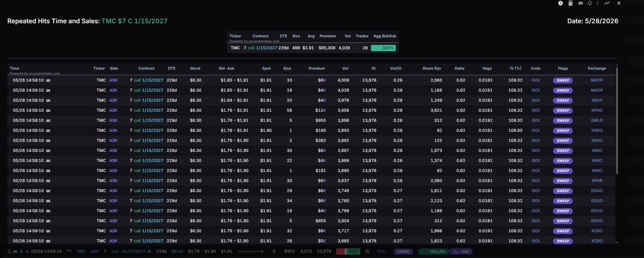Click the price range slider in bottom bar

250,251
